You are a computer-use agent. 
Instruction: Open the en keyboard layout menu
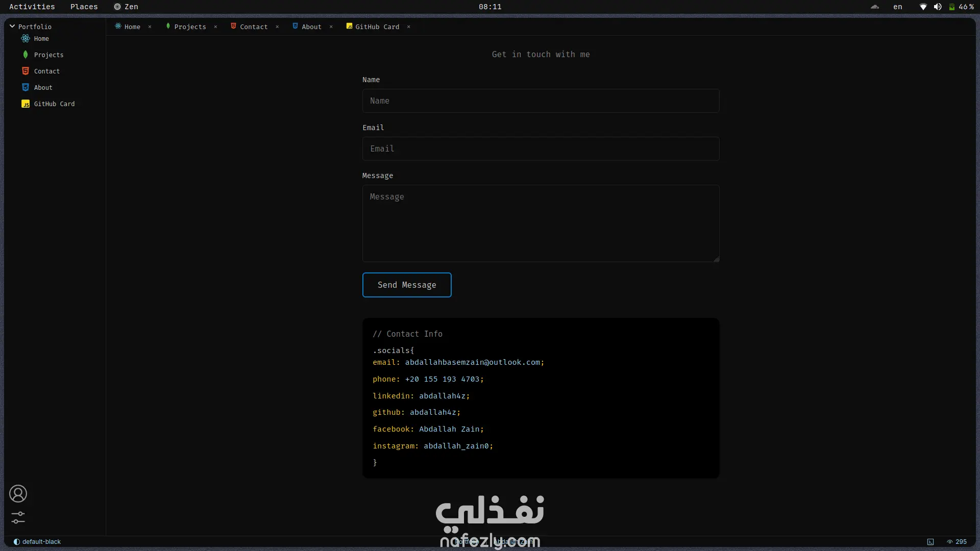tap(897, 7)
